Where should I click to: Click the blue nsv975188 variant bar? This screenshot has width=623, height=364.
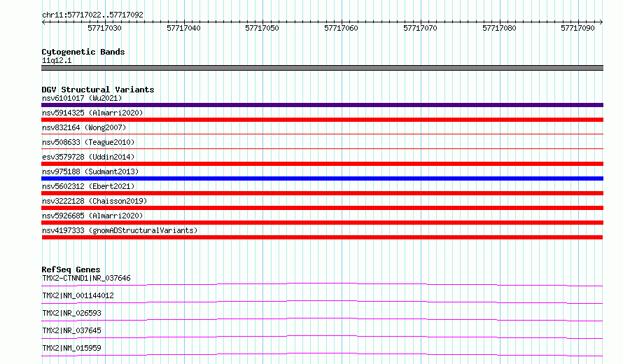click(322, 178)
